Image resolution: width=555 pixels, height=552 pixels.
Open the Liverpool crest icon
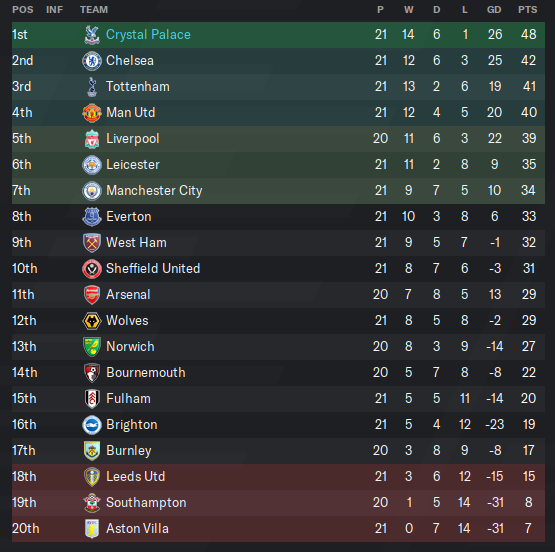[92, 139]
